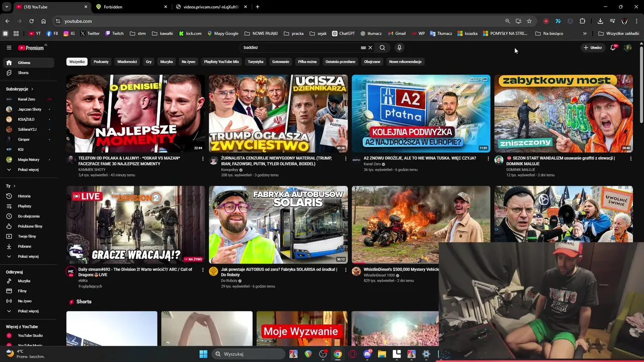Open YouTube notifications bell

613,48
